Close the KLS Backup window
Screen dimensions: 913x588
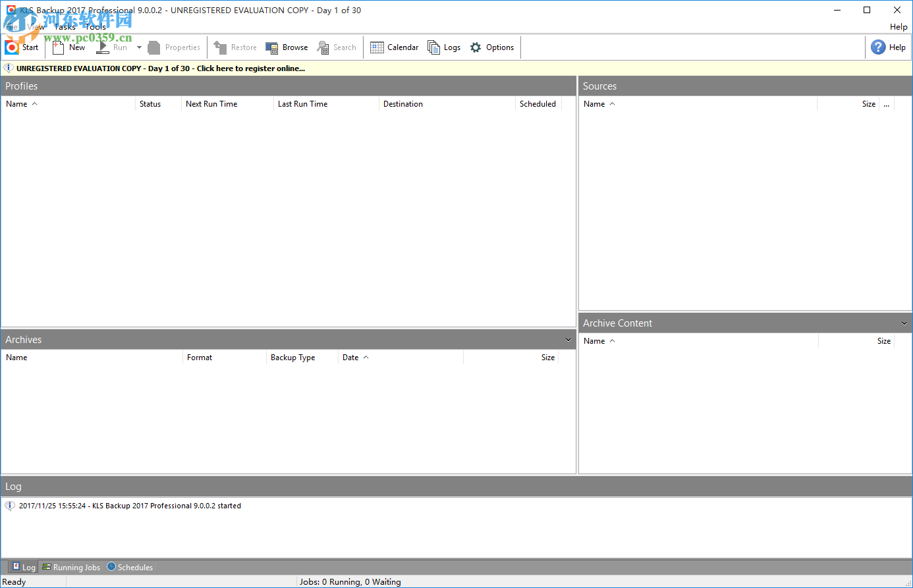click(897, 10)
